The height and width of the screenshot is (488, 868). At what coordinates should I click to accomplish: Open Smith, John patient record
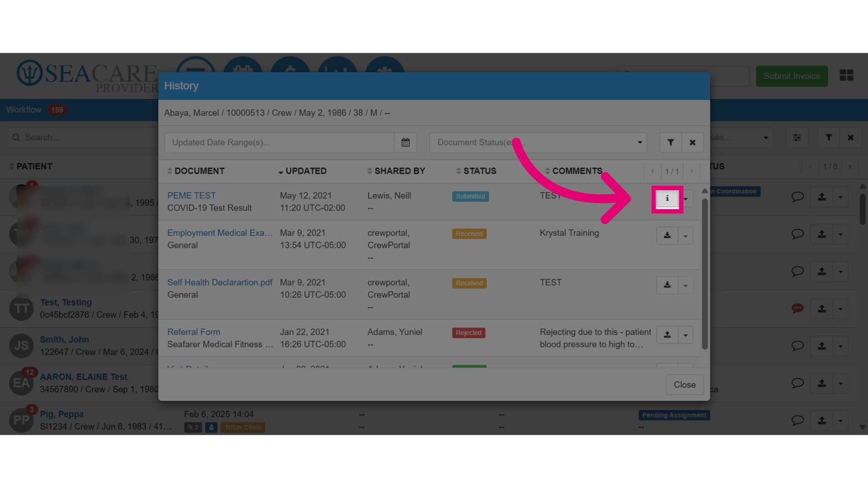[64, 340]
